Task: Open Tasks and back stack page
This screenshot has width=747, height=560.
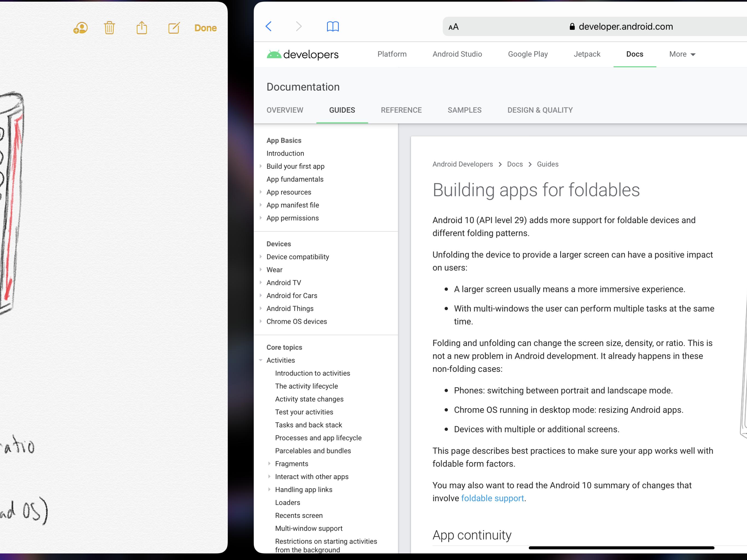Action: pos(308,425)
